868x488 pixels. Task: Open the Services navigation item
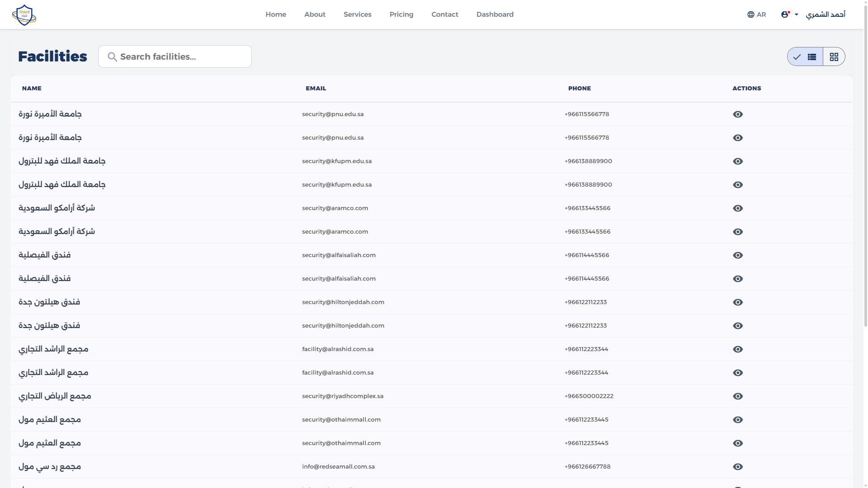357,14
